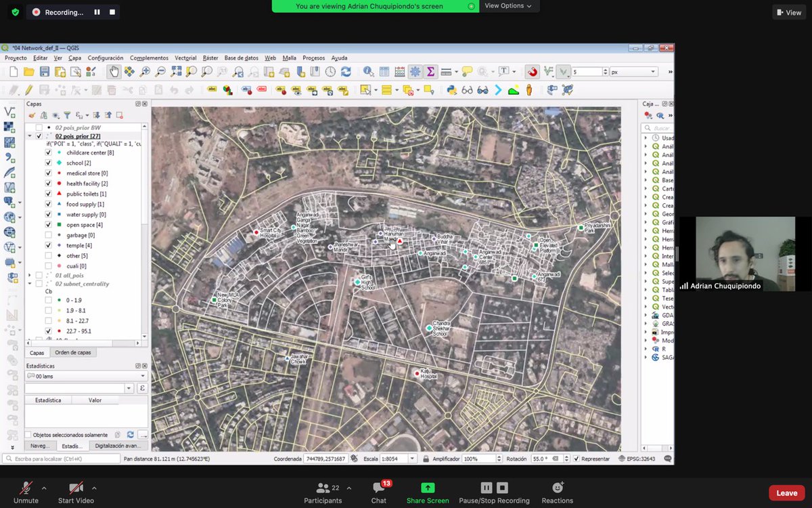
Task: Open project folder icon
Action: 29,72
